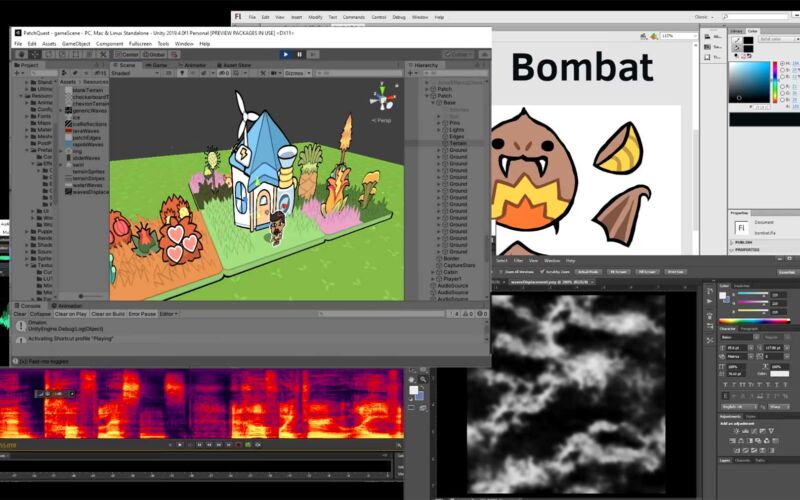The image size is (800, 500).
Task: Click the Clear button in the Console
Action: click(19, 314)
